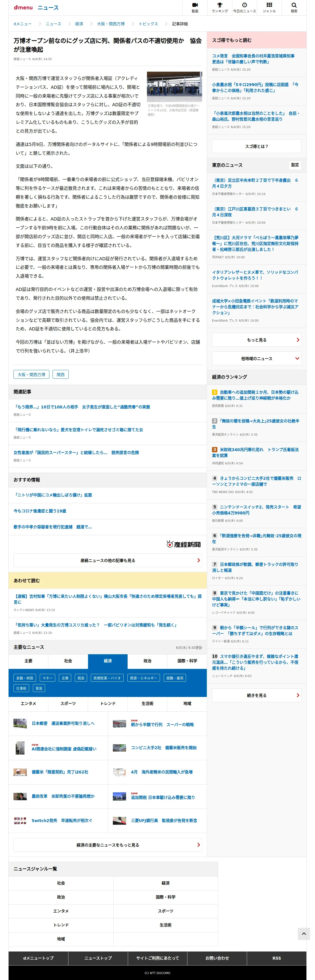
Task: Click お問い合わせ in footer
Action: coord(217,958)
